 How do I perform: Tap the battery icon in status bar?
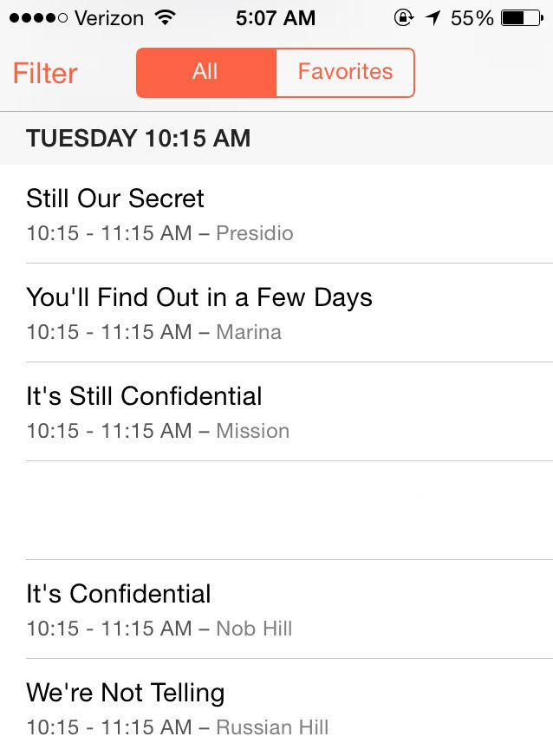524,17
